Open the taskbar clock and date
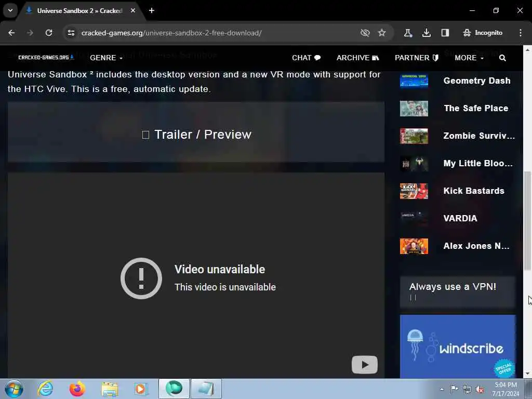This screenshot has width=532, height=399. tap(506, 389)
